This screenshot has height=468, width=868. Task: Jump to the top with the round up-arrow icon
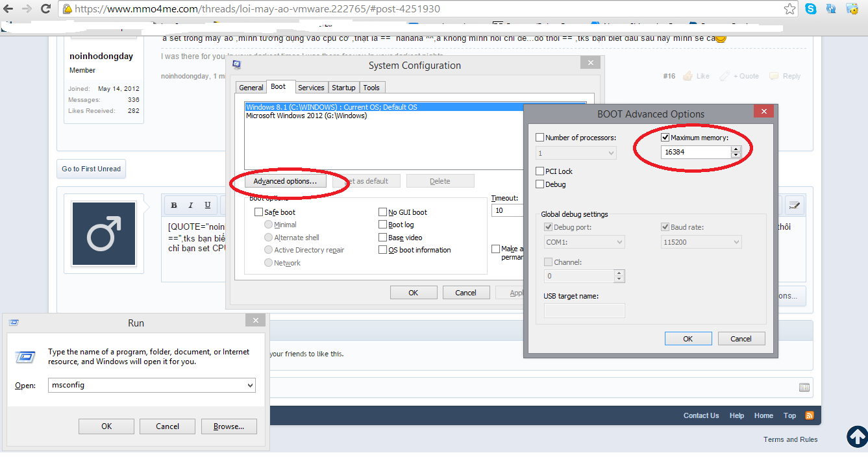click(x=857, y=437)
